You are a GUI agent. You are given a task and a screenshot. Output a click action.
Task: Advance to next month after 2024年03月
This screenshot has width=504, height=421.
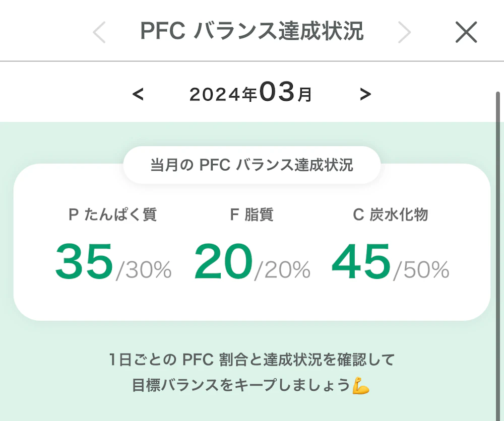[x=365, y=94]
